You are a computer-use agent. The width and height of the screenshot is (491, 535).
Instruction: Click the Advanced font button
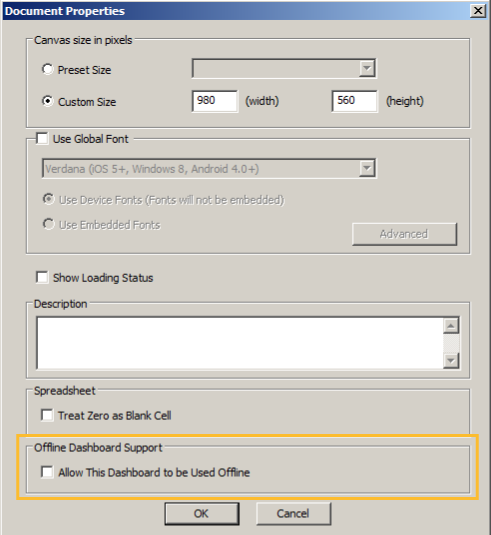point(404,234)
